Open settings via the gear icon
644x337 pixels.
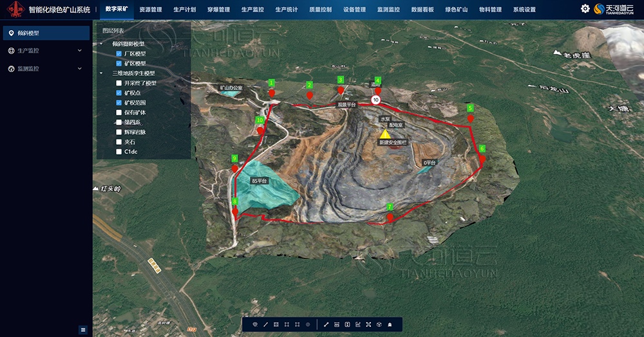[x=585, y=8]
